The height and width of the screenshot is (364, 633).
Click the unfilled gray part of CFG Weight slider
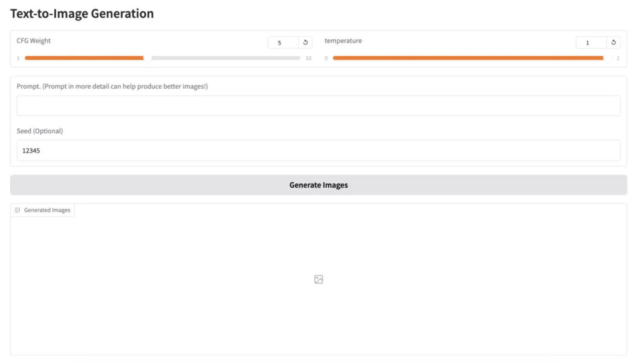(x=226, y=58)
